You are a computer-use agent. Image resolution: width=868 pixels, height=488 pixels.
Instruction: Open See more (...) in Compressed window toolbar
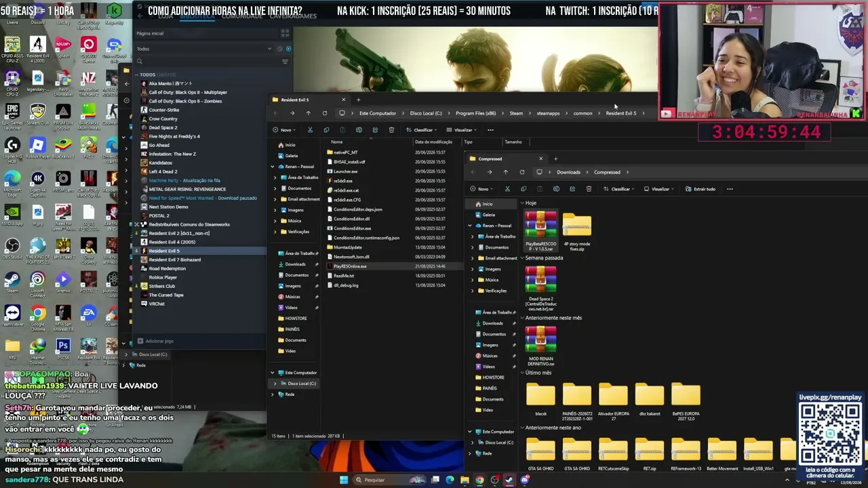click(730, 189)
